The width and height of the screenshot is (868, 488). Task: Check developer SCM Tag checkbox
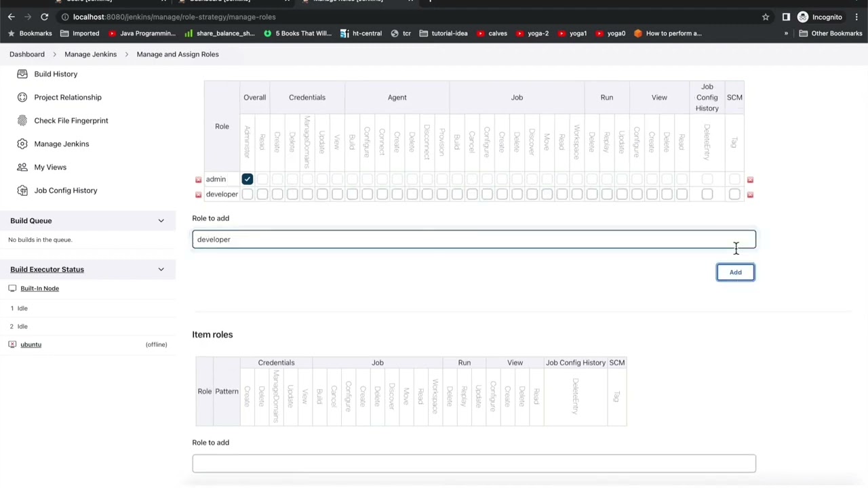pos(734,195)
